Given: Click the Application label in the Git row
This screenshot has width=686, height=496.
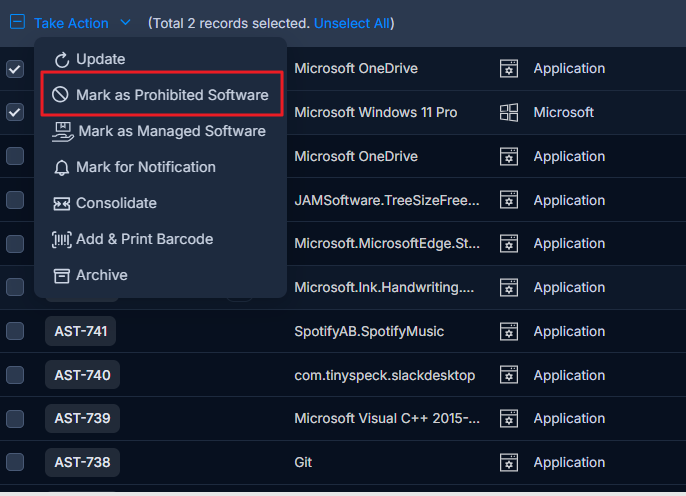Looking at the screenshot, I should 569,462.
